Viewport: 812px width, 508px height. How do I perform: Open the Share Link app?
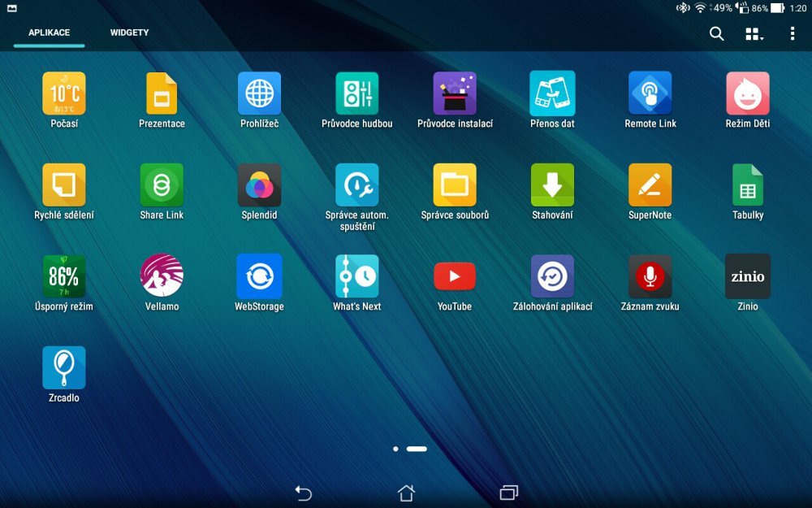(162, 185)
